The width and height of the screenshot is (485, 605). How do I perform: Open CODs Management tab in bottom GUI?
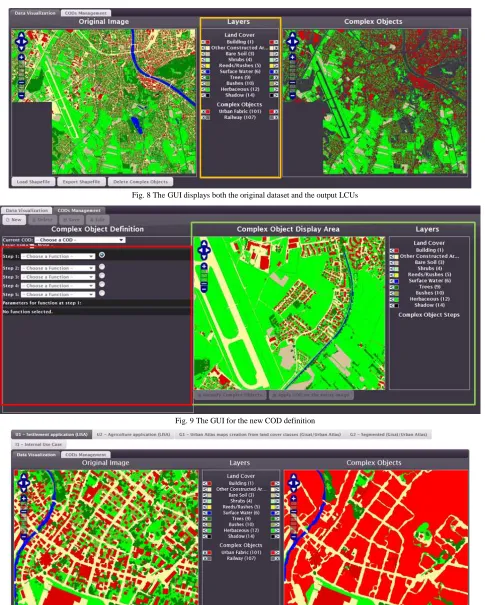tap(86, 455)
